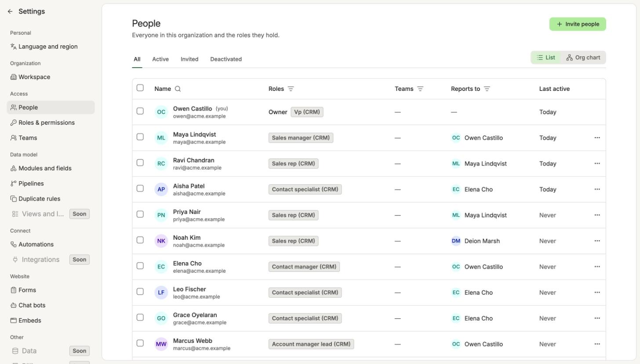Select the All tab
640x364 pixels.
pyautogui.click(x=137, y=59)
